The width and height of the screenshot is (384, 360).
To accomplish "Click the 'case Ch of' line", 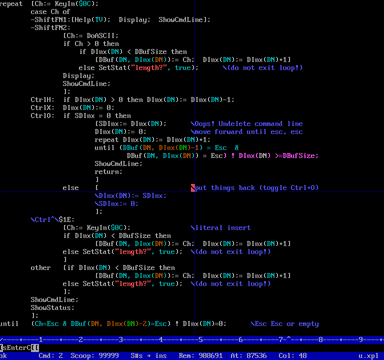I will (50, 12).
